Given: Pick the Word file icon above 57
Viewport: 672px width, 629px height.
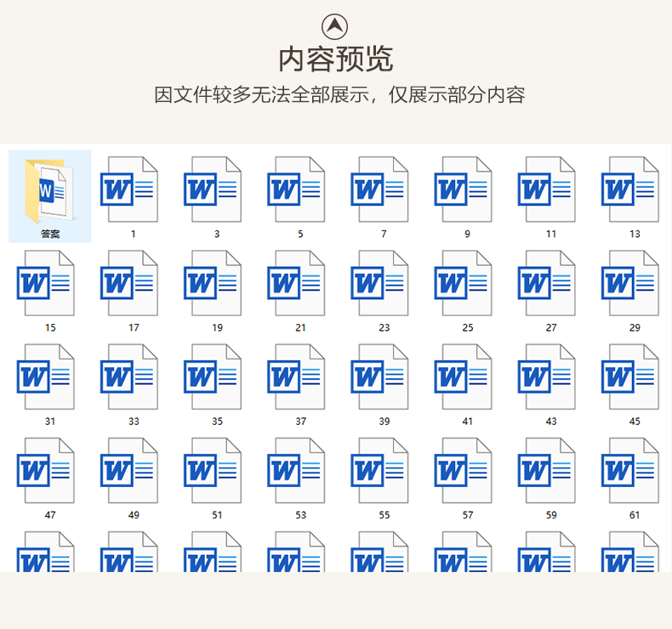Looking at the screenshot, I should click(464, 471).
